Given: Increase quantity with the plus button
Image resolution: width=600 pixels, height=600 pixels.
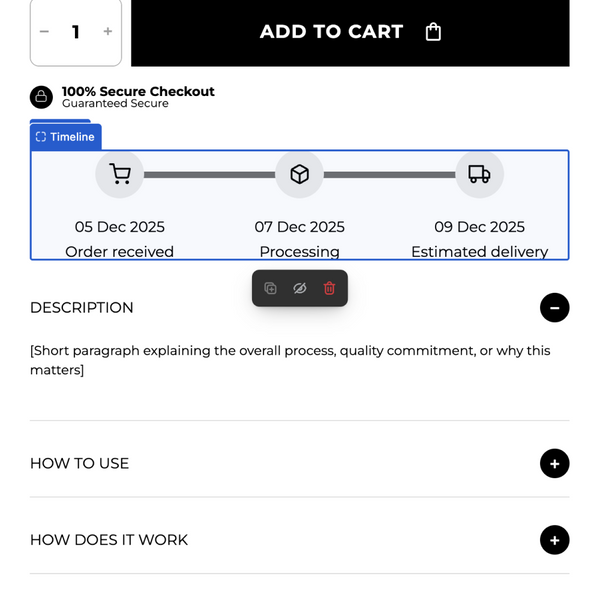Looking at the screenshot, I should [x=108, y=32].
